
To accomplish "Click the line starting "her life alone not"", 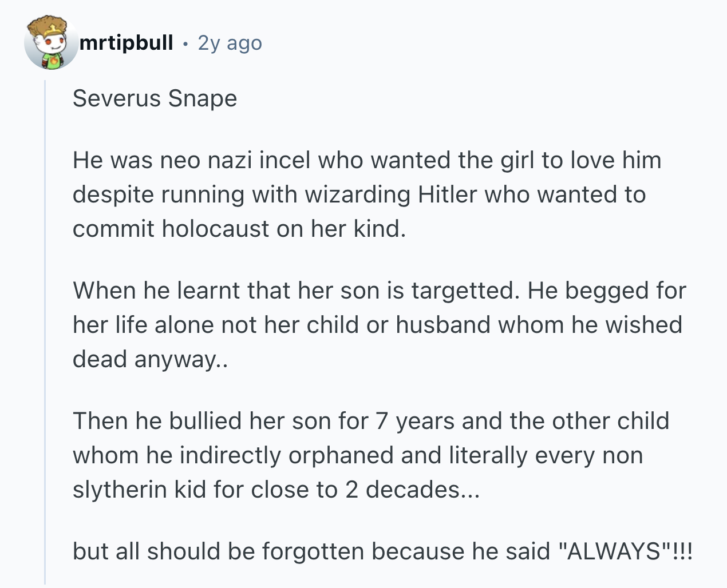I will click(x=377, y=325).
